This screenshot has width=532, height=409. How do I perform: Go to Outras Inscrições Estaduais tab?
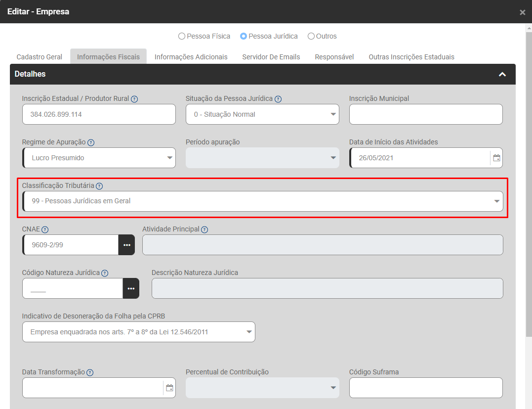pos(411,57)
